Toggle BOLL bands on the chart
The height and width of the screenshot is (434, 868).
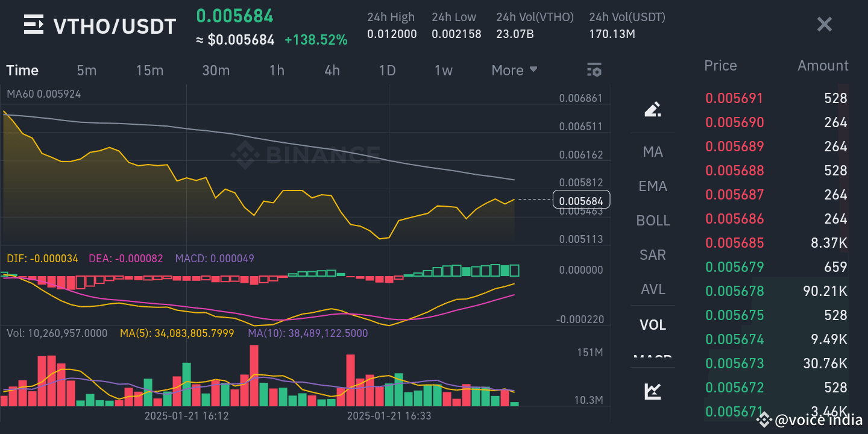click(x=653, y=221)
